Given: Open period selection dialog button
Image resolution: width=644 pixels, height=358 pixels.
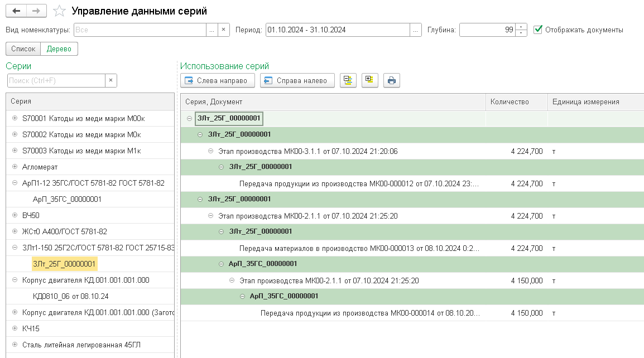Looking at the screenshot, I should (x=416, y=30).
